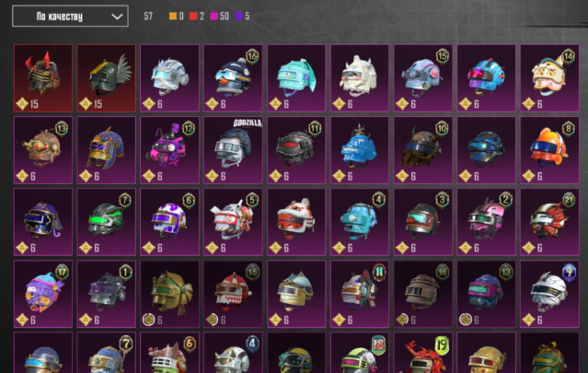This screenshot has height=373, width=588.
Task: Select the orange clownfish helmet
Action: click(x=549, y=150)
